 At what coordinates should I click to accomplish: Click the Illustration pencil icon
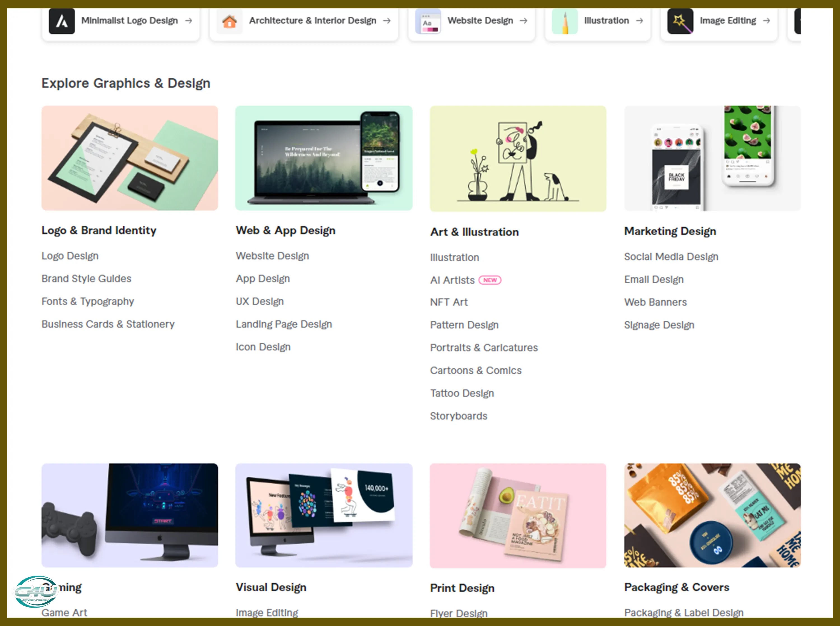coord(565,21)
